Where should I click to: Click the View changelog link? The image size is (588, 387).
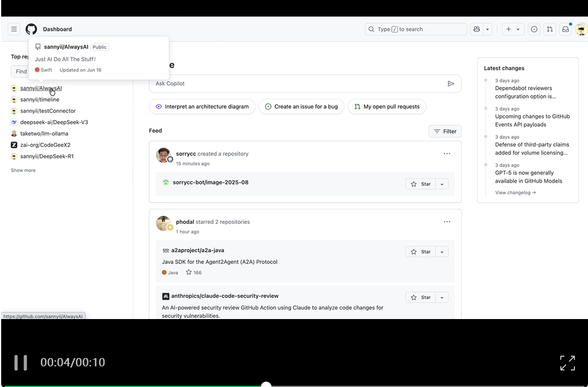(x=515, y=193)
